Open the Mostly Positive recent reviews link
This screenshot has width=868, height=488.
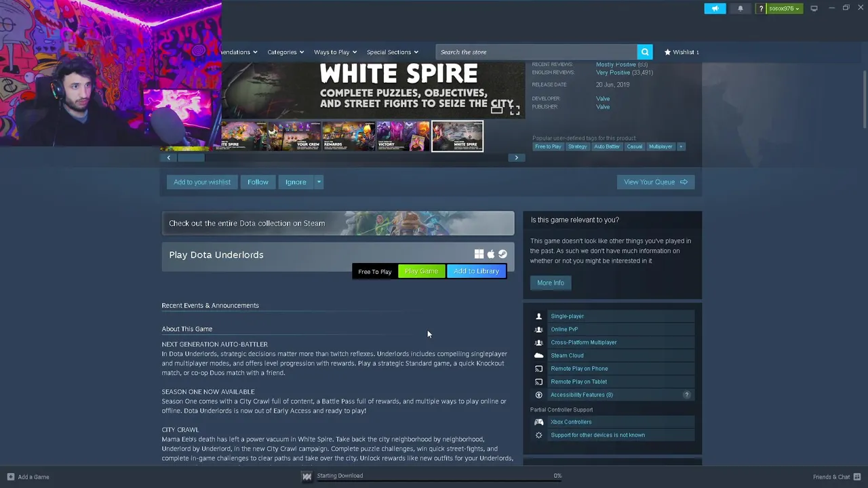616,64
